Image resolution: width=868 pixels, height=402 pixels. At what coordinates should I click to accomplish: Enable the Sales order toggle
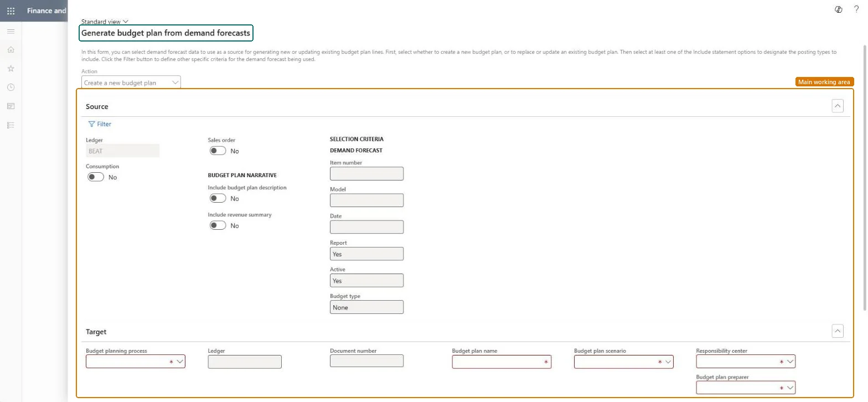(218, 151)
